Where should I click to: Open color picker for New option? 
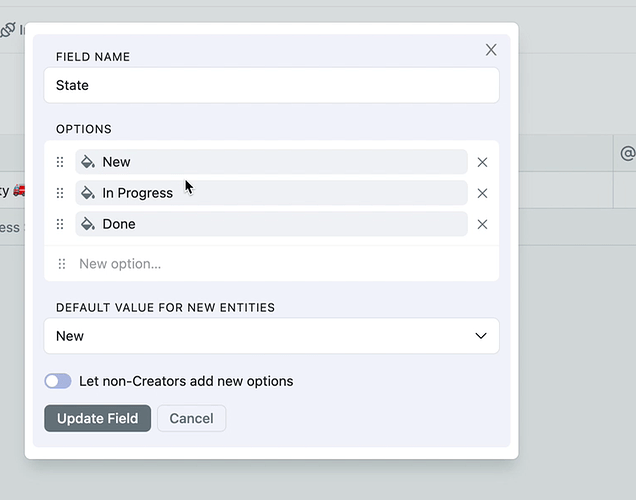88,162
